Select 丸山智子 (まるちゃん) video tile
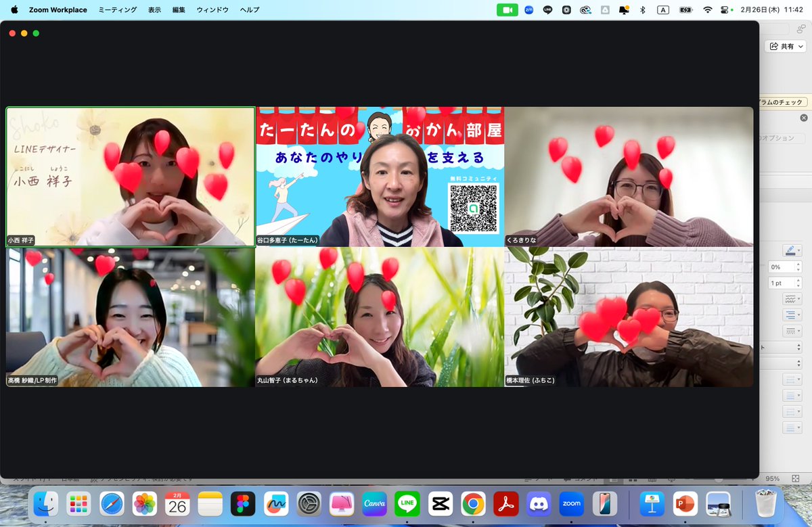This screenshot has height=527, width=812. coord(380,317)
